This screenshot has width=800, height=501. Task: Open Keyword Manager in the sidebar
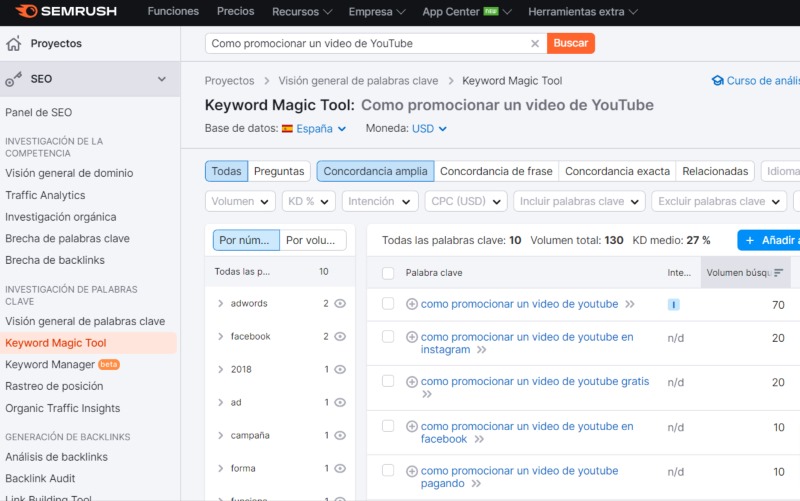pyautogui.click(x=50, y=364)
